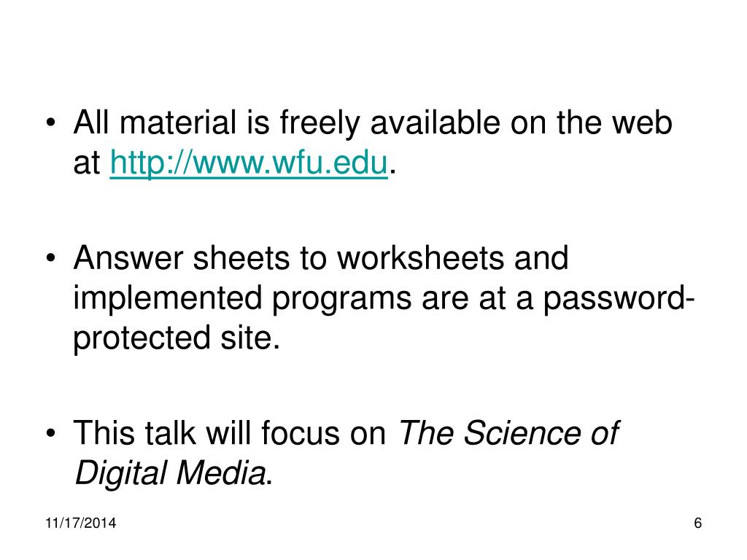Click the word 'worksheets' in second bullet

[x=420, y=259]
